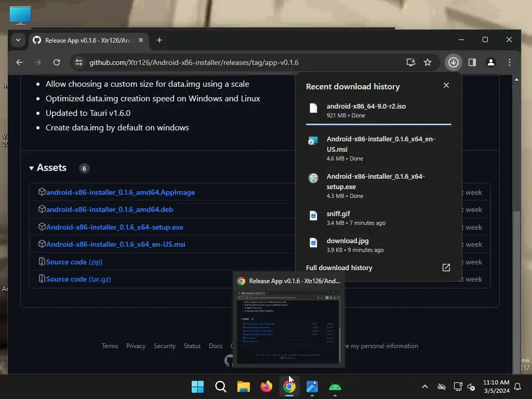Open the Android installer app on taskbar
This screenshot has width=532, height=399.
click(335, 387)
